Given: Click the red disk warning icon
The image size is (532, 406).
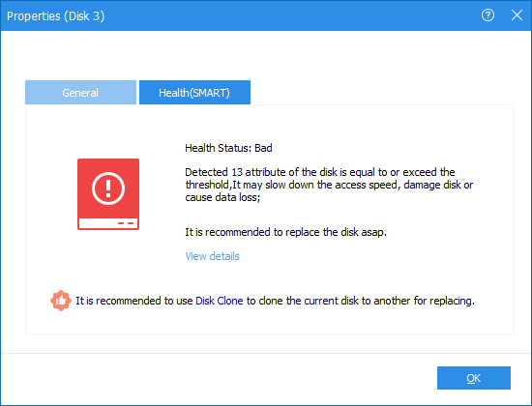Looking at the screenshot, I should (108, 194).
